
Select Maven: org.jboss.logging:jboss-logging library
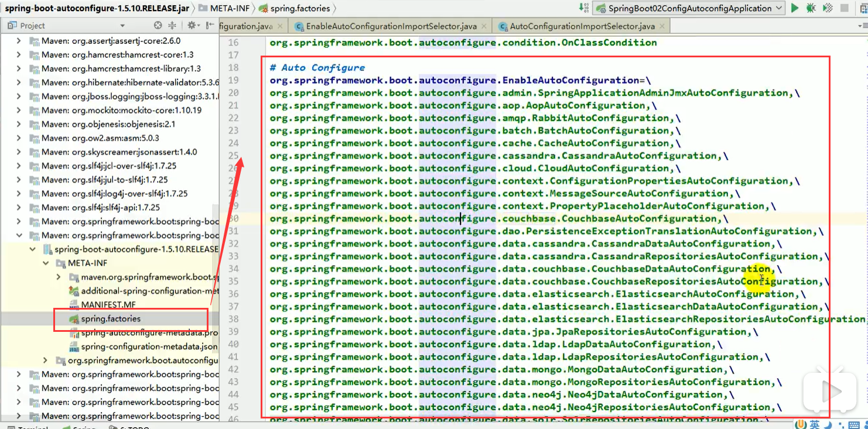pos(130,96)
